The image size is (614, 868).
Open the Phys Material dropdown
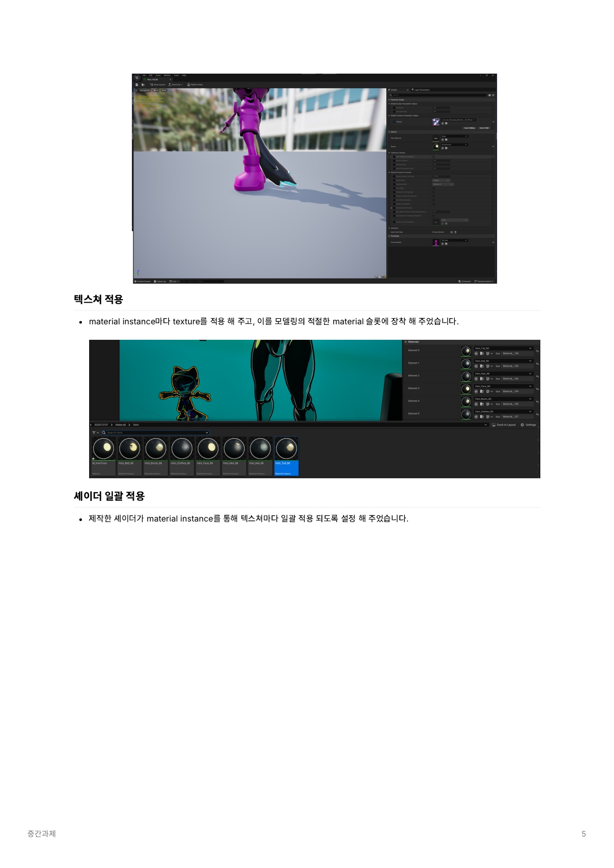[x=454, y=136]
